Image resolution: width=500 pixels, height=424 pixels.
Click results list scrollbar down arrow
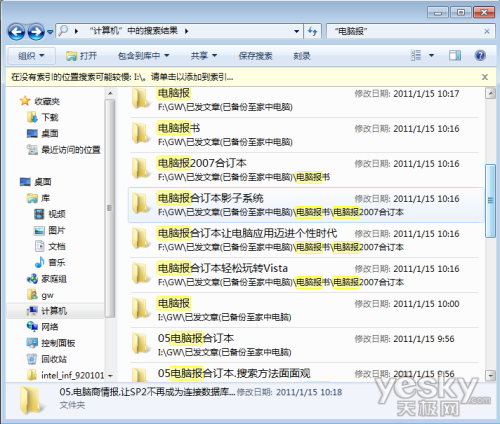[x=490, y=375]
